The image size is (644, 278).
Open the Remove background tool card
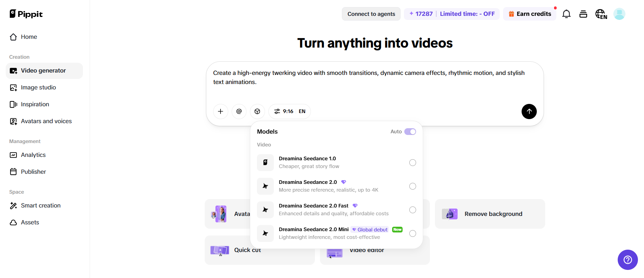pos(490,214)
